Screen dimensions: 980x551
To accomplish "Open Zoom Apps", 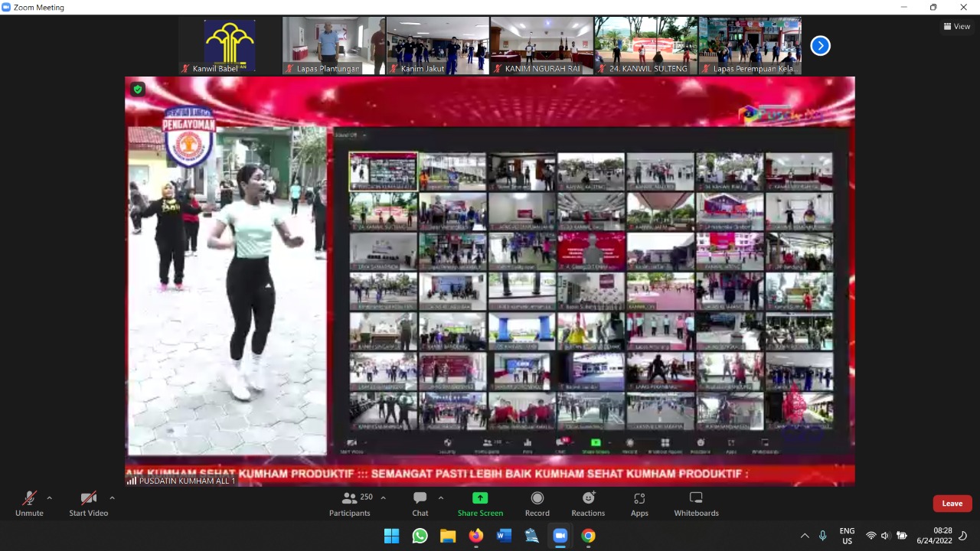I will point(639,504).
